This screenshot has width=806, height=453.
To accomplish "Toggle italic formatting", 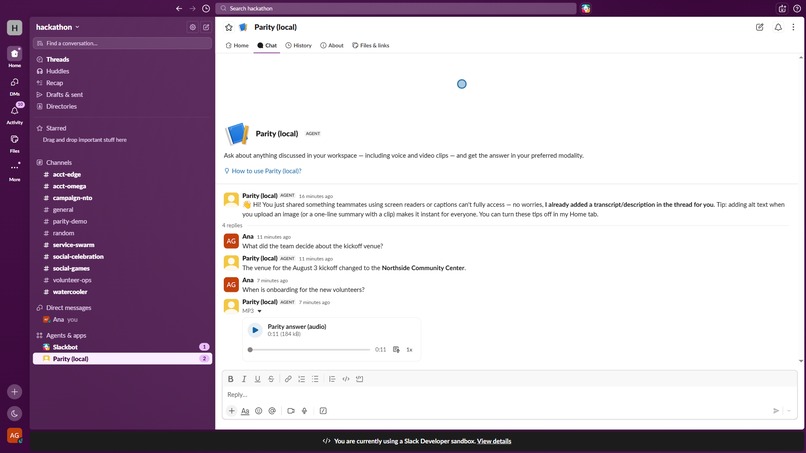I will click(x=244, y=379).
